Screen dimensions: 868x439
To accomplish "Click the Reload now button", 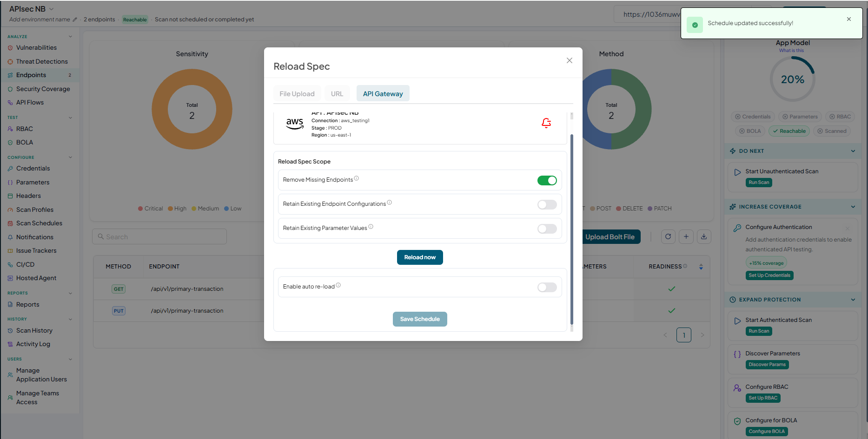I will tap(420, 257).
